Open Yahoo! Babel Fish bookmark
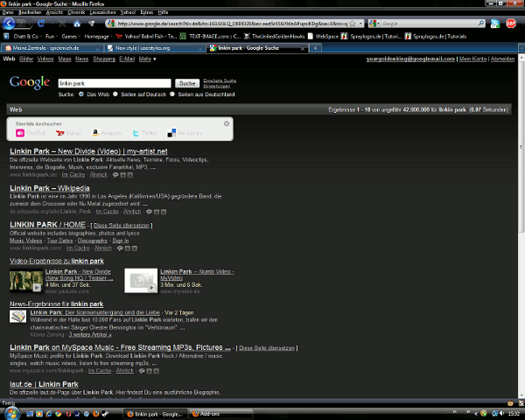 [x=146, y=36]
